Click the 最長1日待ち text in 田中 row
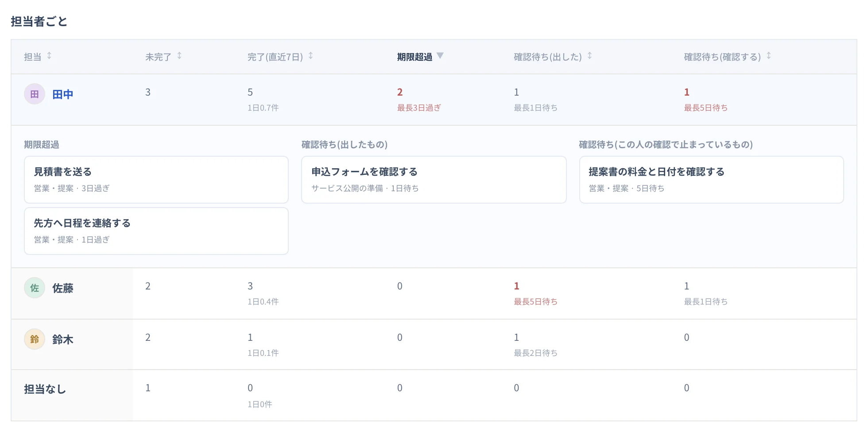 tap(536, 108)
